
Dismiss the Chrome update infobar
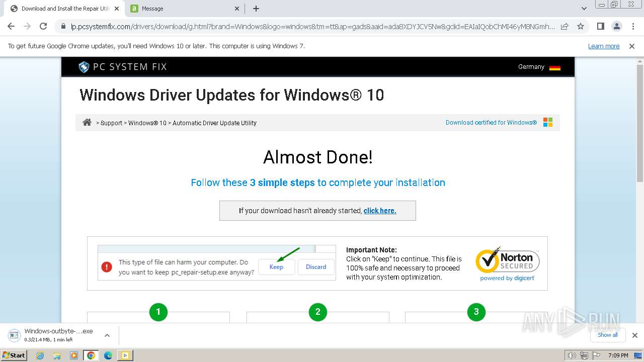(632, 46)
